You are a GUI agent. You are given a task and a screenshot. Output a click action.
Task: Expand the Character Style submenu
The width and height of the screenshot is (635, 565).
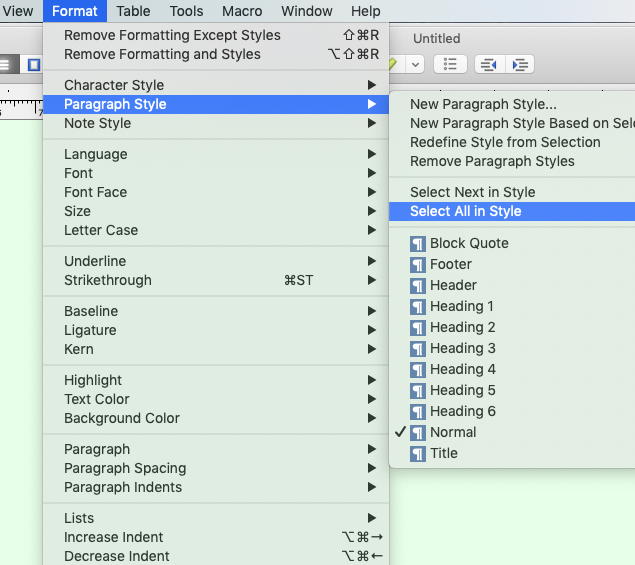(114, 86)
